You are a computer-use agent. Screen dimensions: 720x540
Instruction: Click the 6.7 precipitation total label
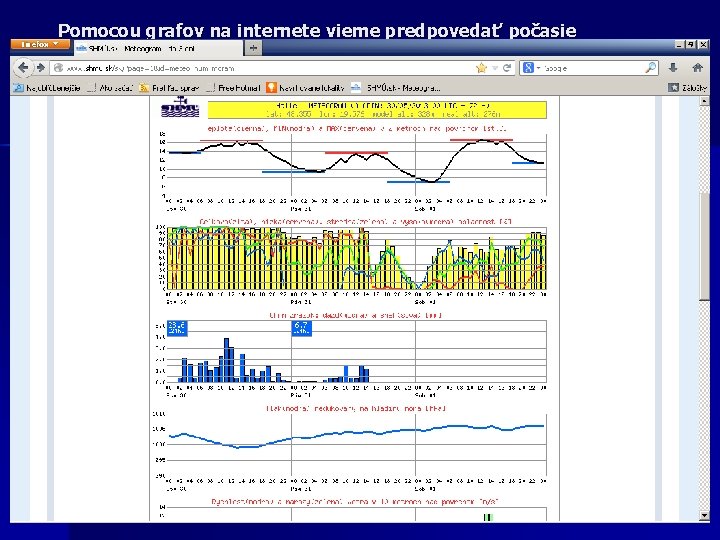302,328
